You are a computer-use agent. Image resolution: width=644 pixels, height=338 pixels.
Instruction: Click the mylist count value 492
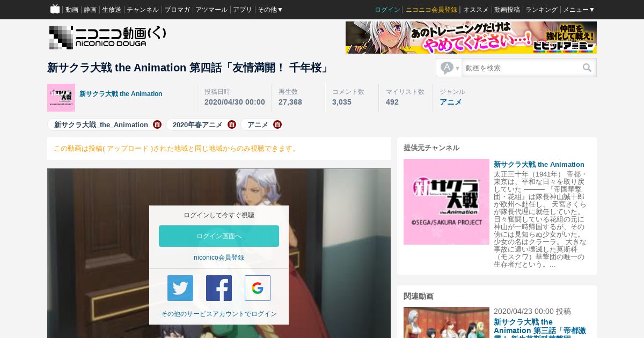click(392, 102)
